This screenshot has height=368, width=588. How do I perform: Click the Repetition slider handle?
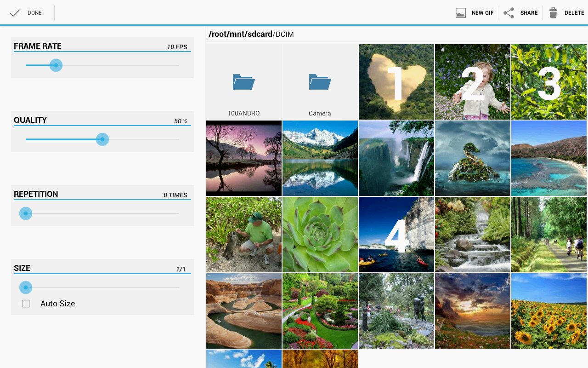pyautogui.click(x=26, y=213)
